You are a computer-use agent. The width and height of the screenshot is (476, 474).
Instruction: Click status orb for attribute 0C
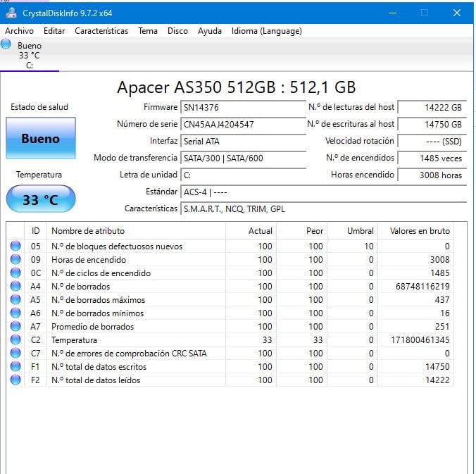(15, 273)
